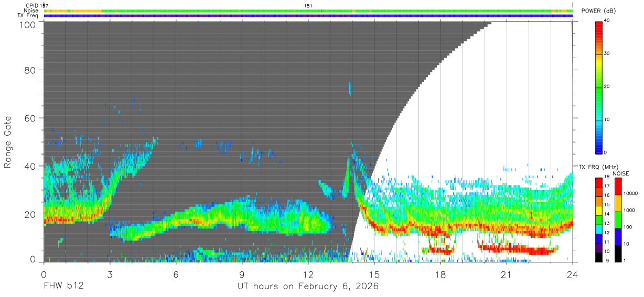Screen dimensions: 644x297
Task: Click the 21 hour tick on time axis
Action: (x=507, y=274)
